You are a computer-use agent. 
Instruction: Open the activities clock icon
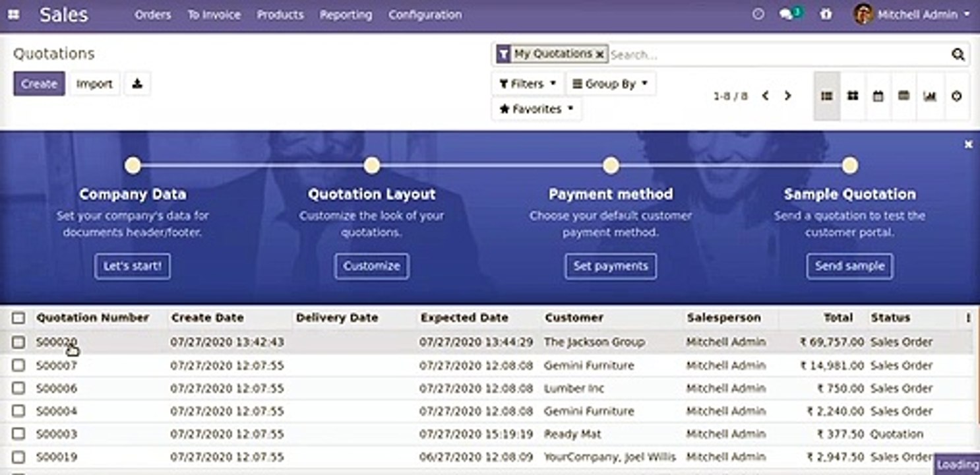[758, 14]
